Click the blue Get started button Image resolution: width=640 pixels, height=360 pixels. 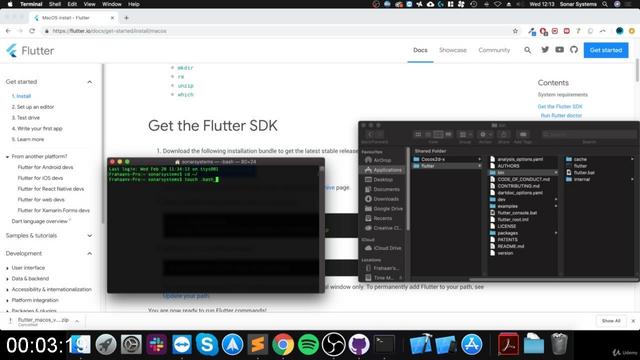(606, 50)
